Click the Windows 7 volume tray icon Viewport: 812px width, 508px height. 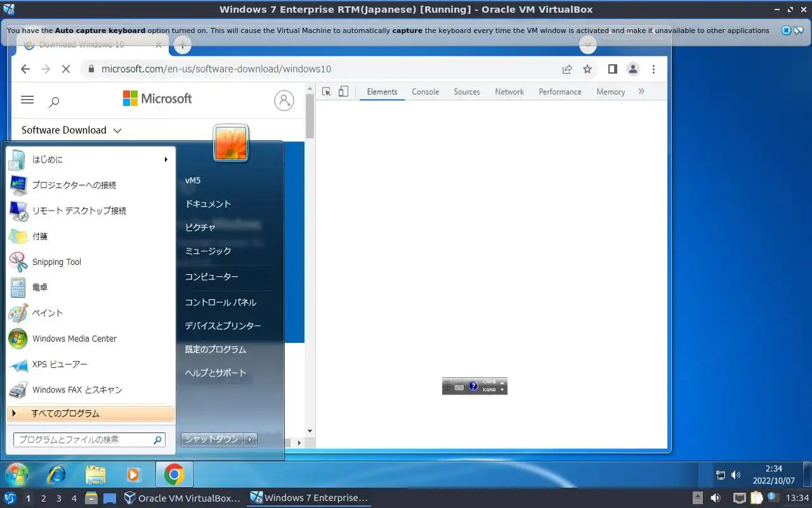click(x=736, y=474)
